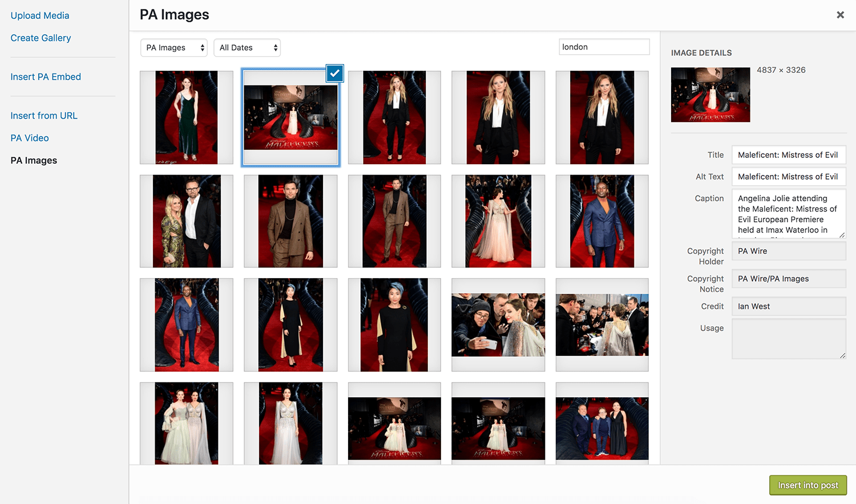
Task: Open the PA Video section
Action: click(29, 137)
